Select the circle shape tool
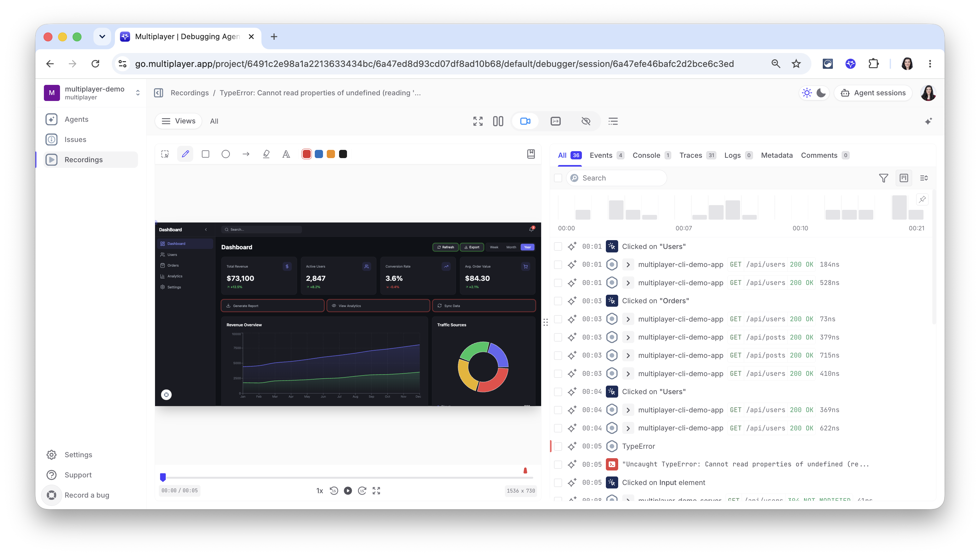Viewport: 980px width, 556px height. click(226, 154)
